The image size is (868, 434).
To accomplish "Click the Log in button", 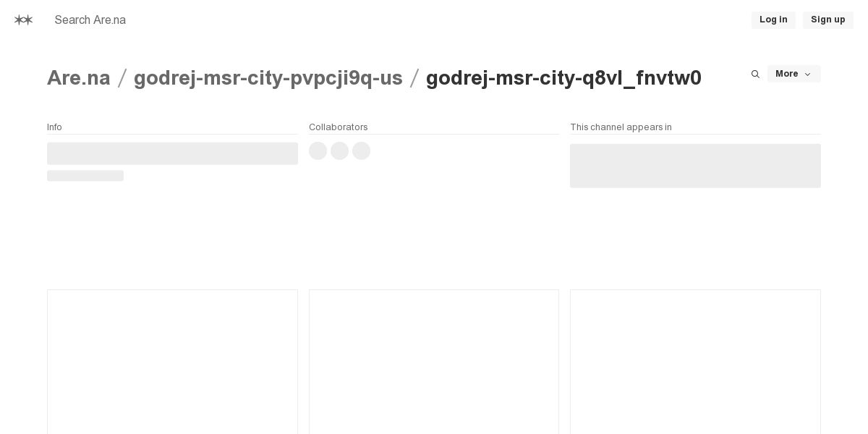I will coord(773,20).
